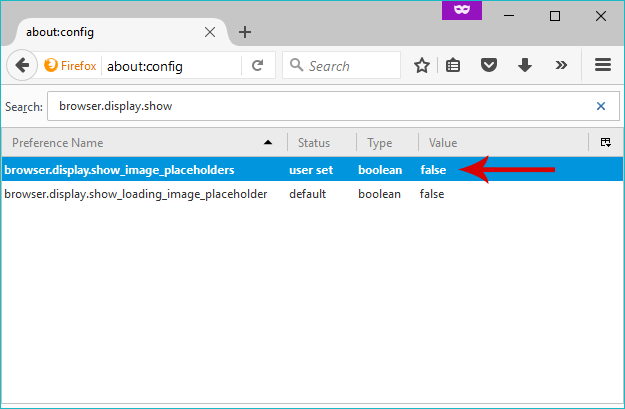Image resolution: width=625 pixels, height=409 pixels.
Task: Click the magnifier icon in the search box
Action: pos(296,65)
